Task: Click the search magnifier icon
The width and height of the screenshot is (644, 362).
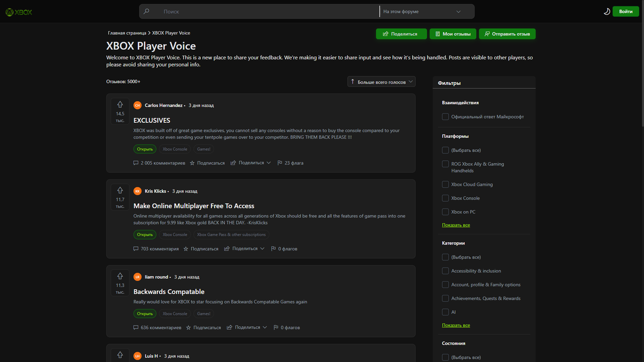Action: tap(147, 11)
